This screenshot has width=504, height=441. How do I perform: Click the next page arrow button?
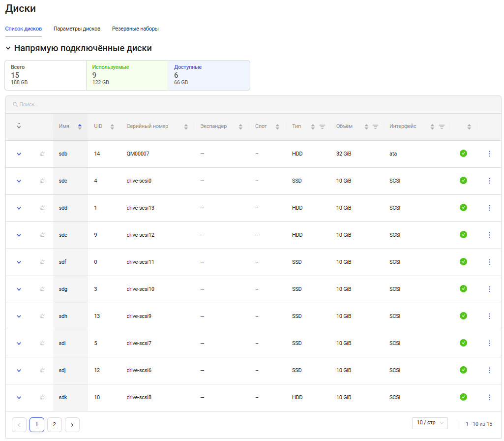[72, 425]
